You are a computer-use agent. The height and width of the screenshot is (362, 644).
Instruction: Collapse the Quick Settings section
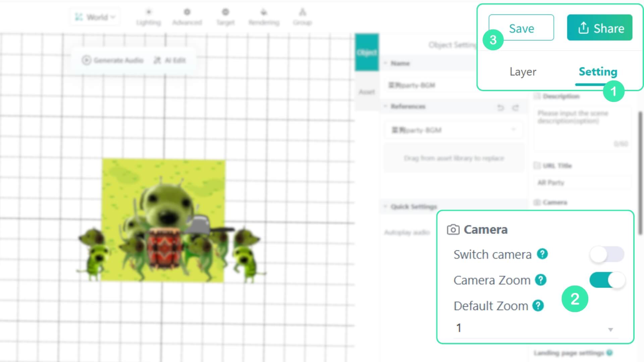[385, 206]
